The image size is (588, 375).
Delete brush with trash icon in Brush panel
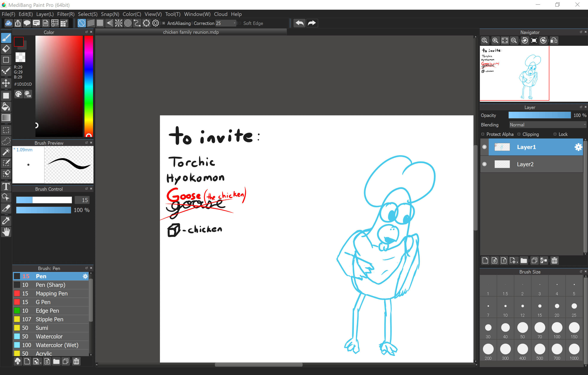coord(76,361)
